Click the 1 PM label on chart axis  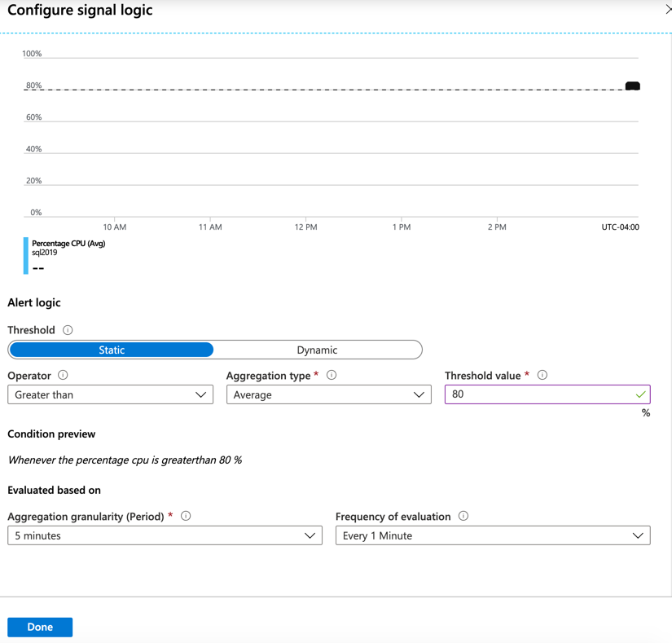click(402, 227)
